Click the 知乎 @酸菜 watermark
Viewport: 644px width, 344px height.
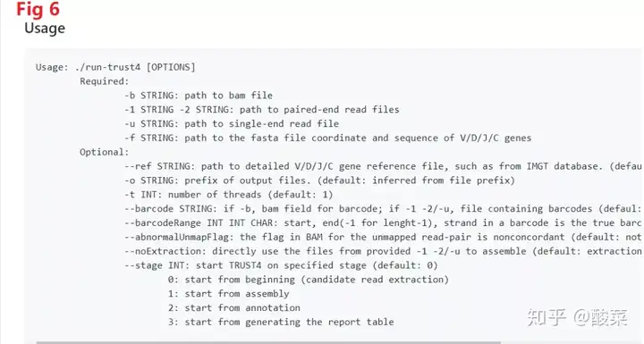click(577, 317)
